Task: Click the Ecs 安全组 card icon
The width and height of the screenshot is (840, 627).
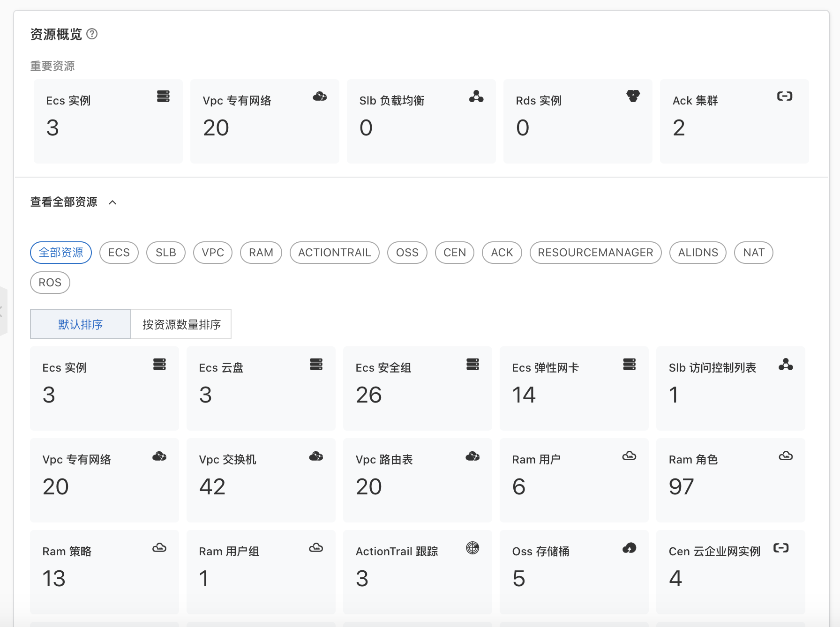Action: pyautogui.click(x=472, y=364)
